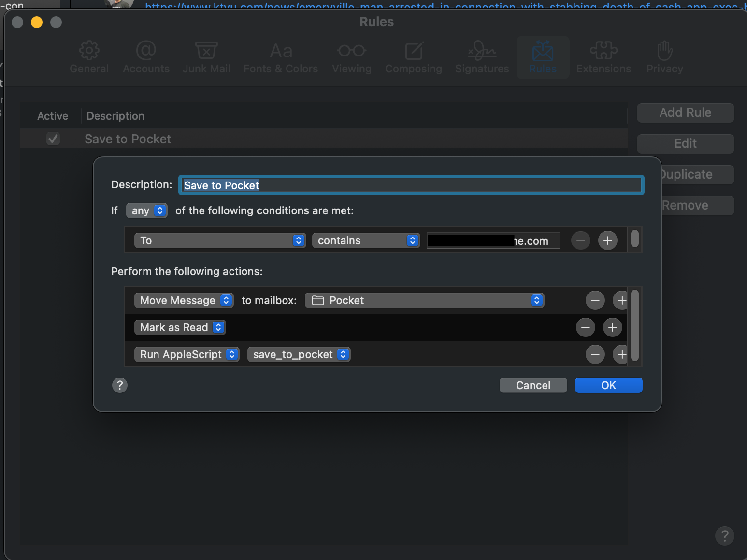
Task: Select script from save_to_pocket dropdown
Action: click(299, 354)
